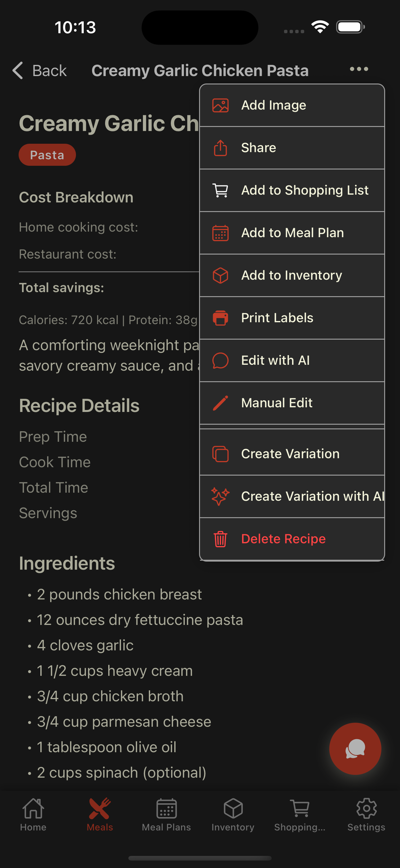
Task: Go to the Shopping tab
Action: point(300,814)
